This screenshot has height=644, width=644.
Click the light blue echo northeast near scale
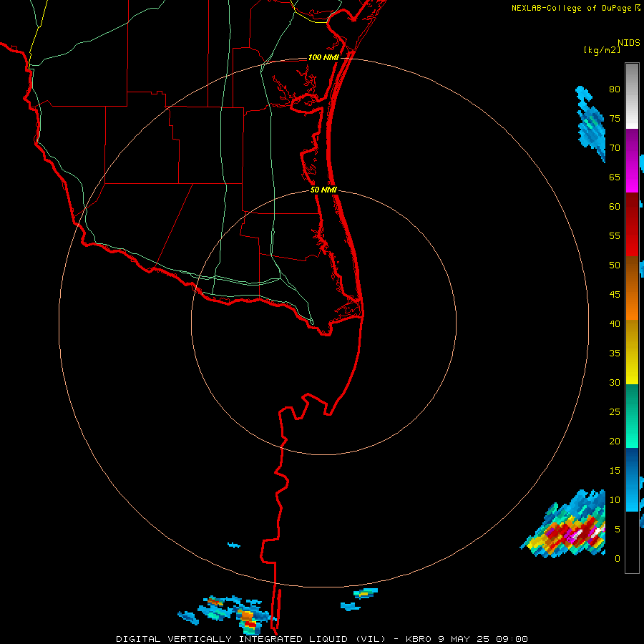pyautogui.click(x=591, y=124)
